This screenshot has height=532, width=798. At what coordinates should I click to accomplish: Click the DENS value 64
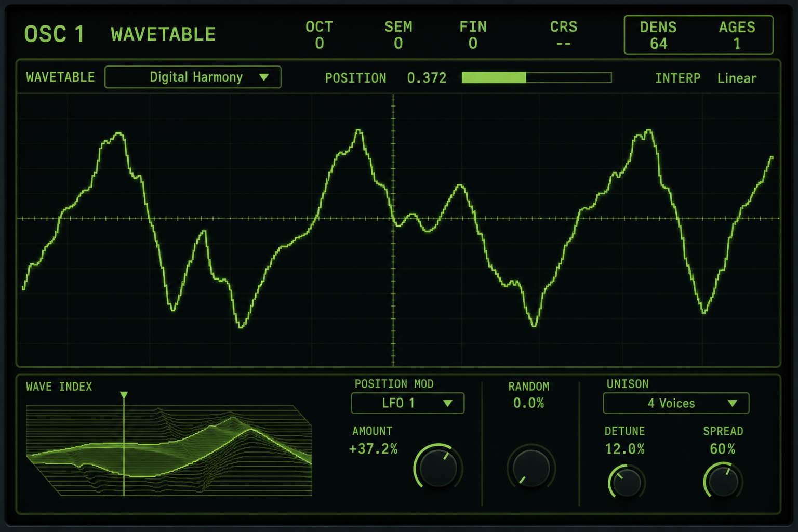pos(658,44)
